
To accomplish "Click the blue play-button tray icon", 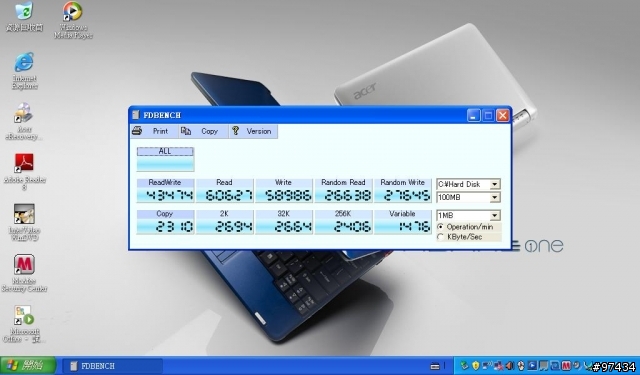I will (x=533, y=366).
